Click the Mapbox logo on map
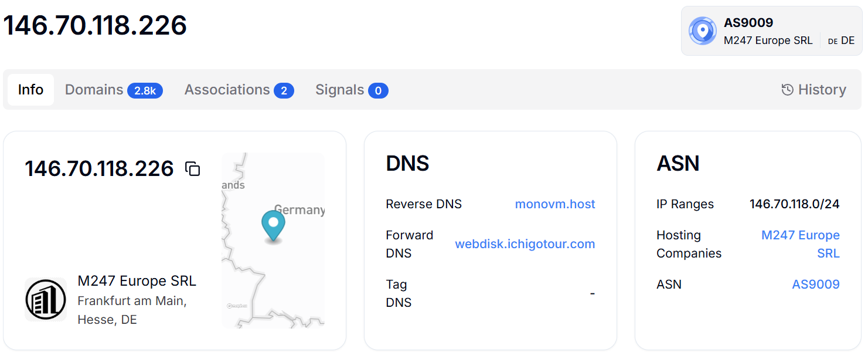868x352 pixels. click(x=237, y=306)
